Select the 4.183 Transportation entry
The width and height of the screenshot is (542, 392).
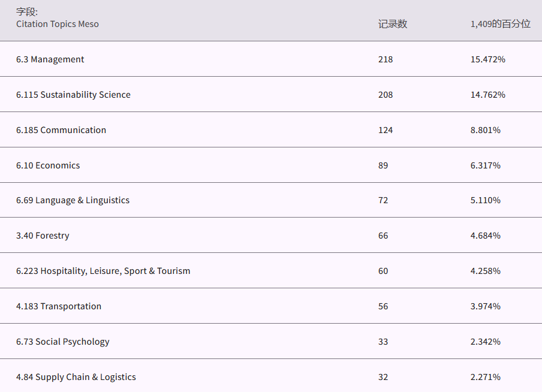[x=59, y=306]
